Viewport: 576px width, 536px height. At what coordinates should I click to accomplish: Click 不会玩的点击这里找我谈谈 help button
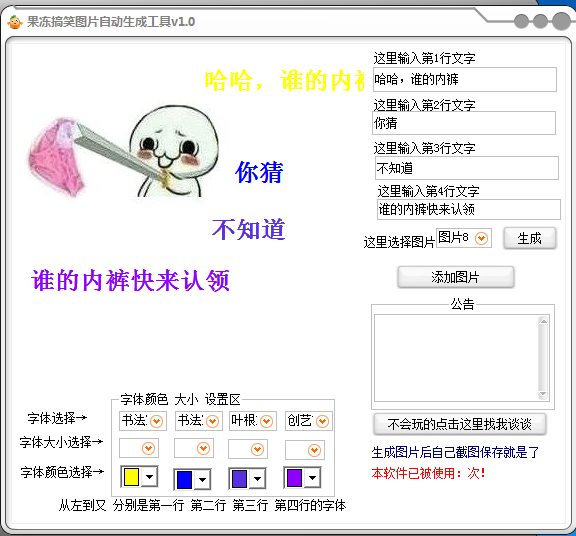point(460,424)
